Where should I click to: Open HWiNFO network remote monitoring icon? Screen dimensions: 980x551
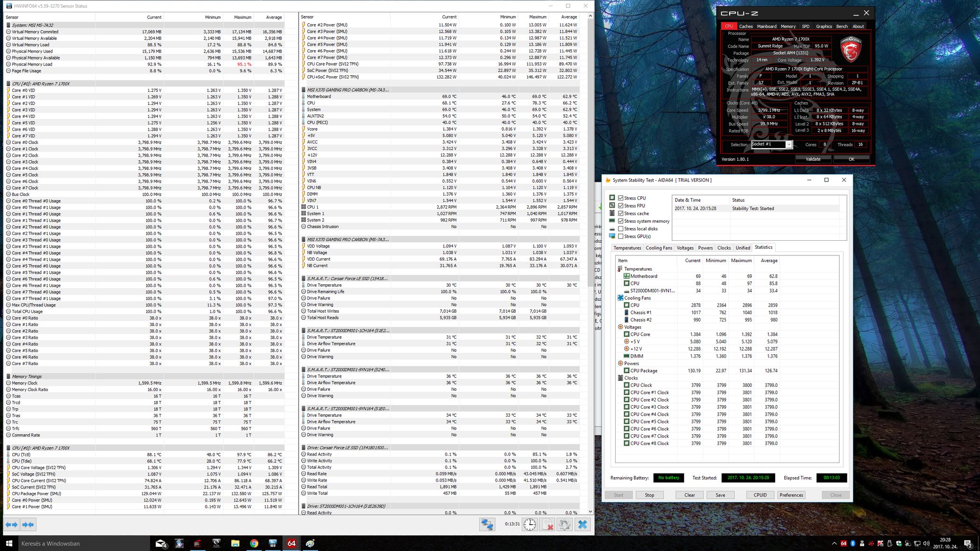tap(487, 524)
